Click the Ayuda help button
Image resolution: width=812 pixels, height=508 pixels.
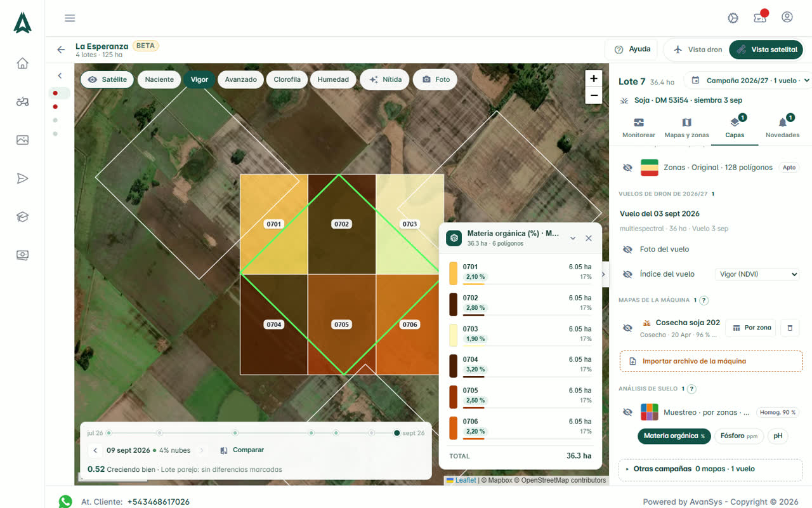tap(632, 50)
